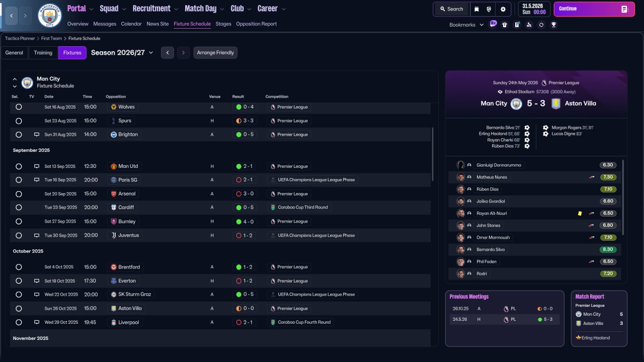Open the world globe icon in top bar
Image resolution: width=644 pixels, height=362 pixels.
click(x=489, y=9)
